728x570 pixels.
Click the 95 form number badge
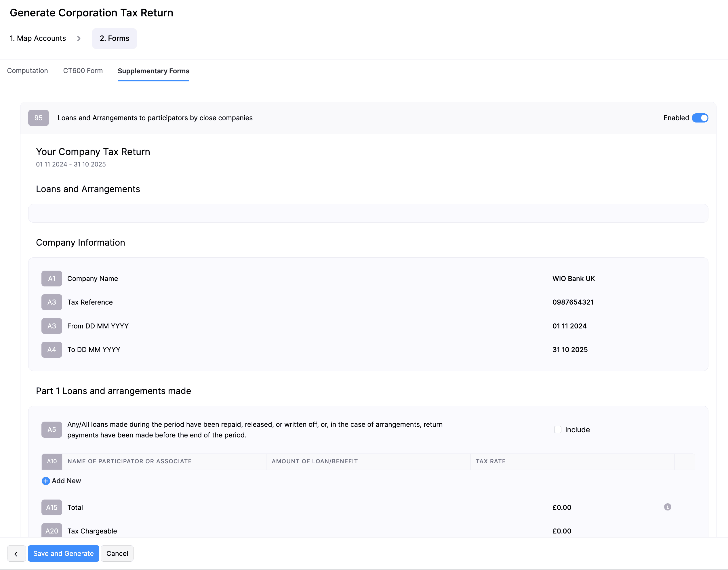point(38,118)
